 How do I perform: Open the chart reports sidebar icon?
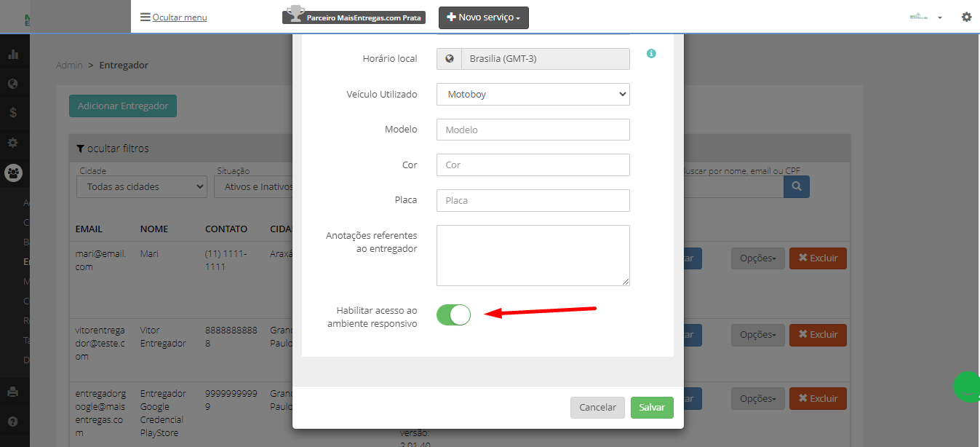[13, 55]
